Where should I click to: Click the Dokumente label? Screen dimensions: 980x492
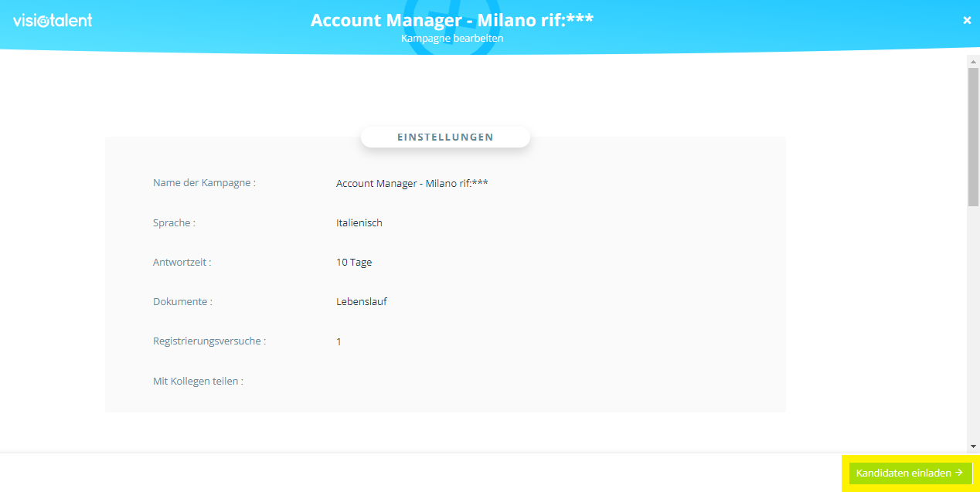point(182,301)
